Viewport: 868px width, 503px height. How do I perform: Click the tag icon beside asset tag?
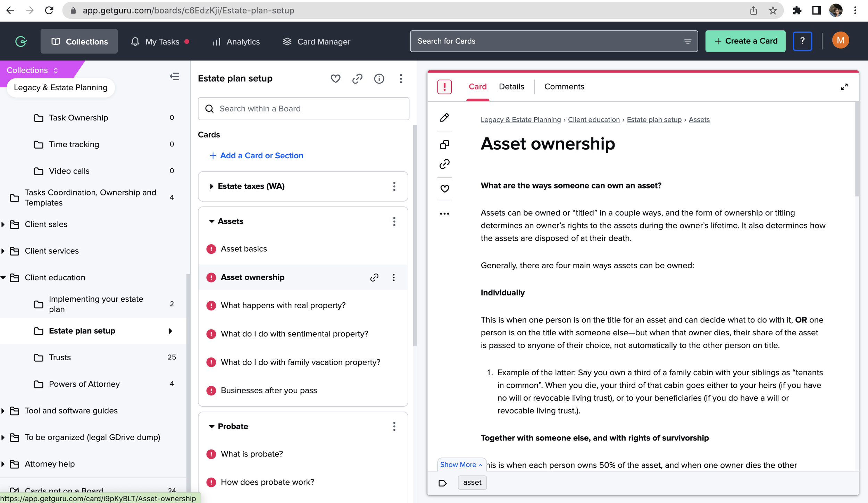[442, 483]
